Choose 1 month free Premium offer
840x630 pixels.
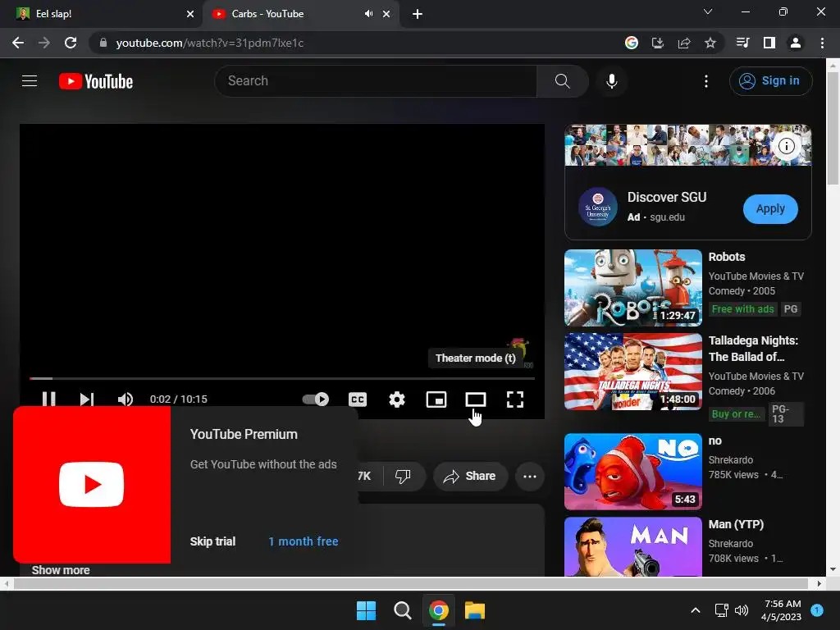point(304,541)
